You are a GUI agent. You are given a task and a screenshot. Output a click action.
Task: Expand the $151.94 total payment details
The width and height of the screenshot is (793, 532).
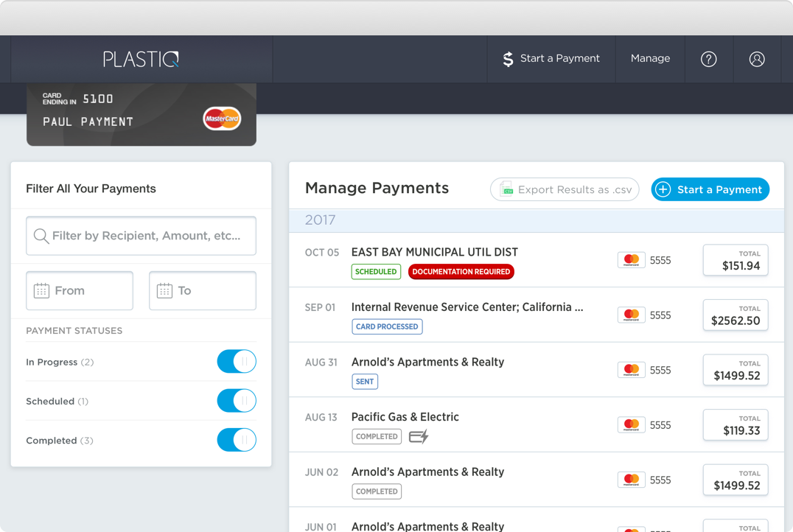tap(735, 260)
